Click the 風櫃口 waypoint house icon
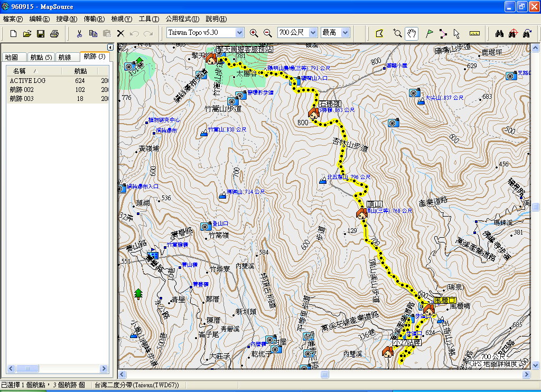 (x=429, y=309)
